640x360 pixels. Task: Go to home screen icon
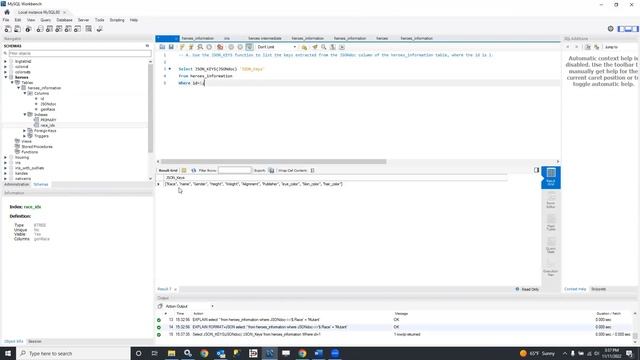tap(7, 12)
